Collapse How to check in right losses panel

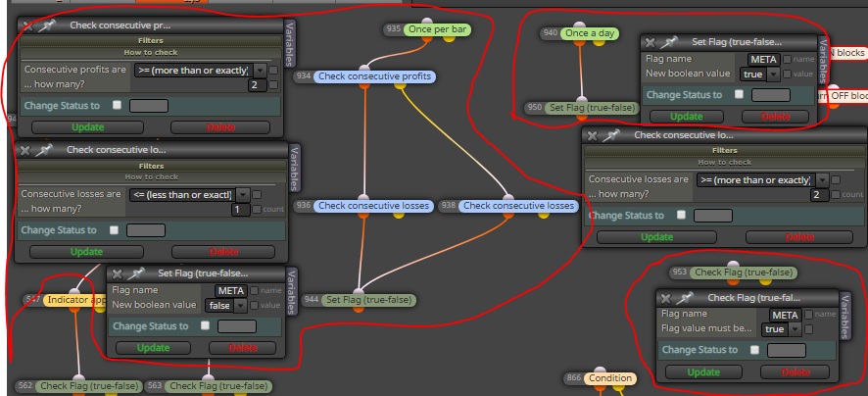click(725, 163)
